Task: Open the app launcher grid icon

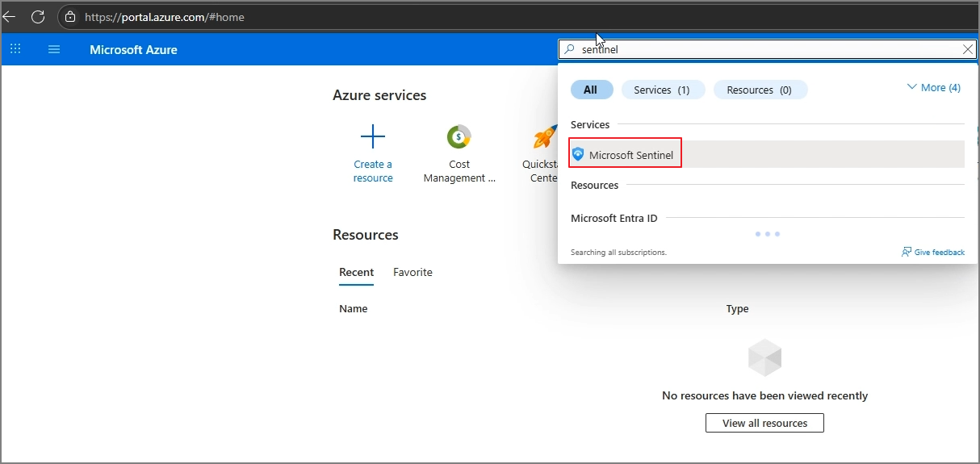Action: (15, 49)
